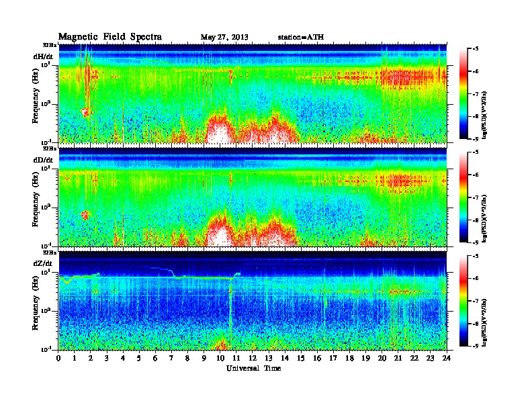Screen dimensions: 532x411
Task: Click hour tick label "23" on time axis
Action: click(x=431, y=358)
